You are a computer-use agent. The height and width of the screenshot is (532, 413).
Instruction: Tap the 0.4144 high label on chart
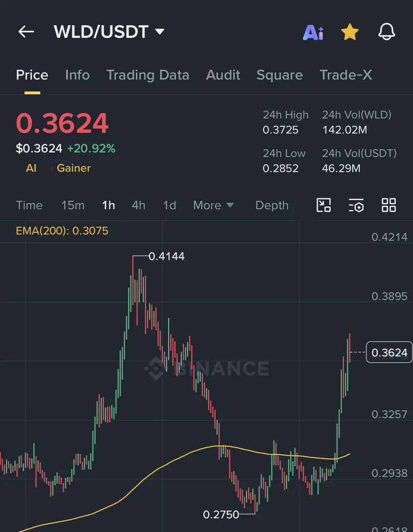(x=166, y=256)
